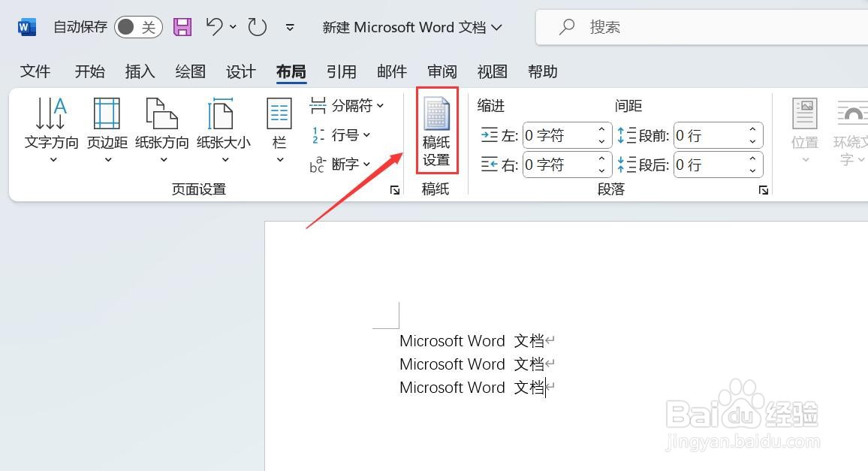
Task: Increase 段前 spacing with the up stepper
Action: (x=752, y=128)
